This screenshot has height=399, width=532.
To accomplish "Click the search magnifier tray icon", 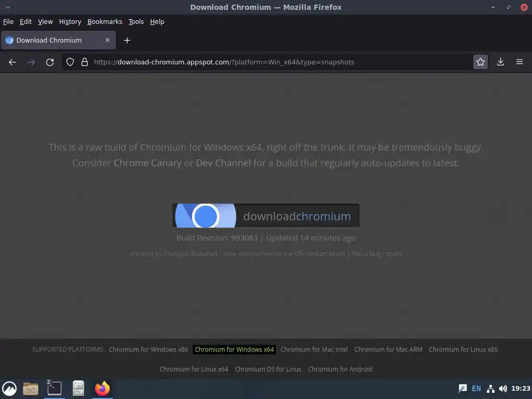I will click(462, 389).
